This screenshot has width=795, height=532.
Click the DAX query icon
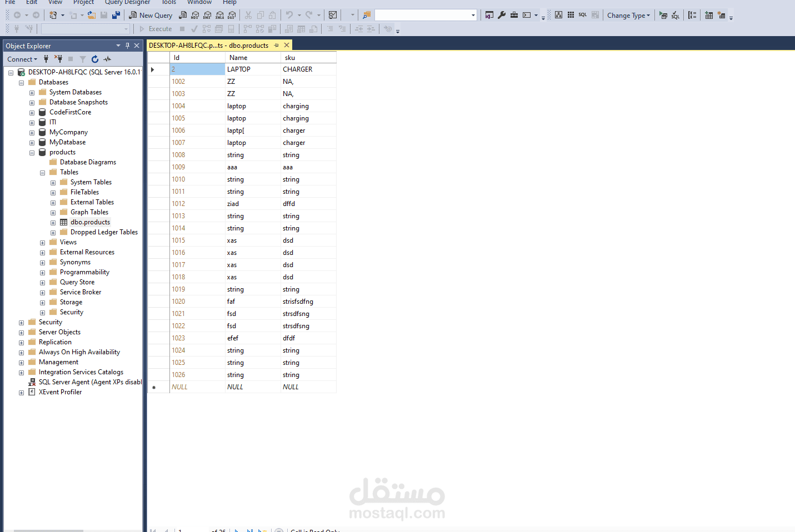[232, 15]
